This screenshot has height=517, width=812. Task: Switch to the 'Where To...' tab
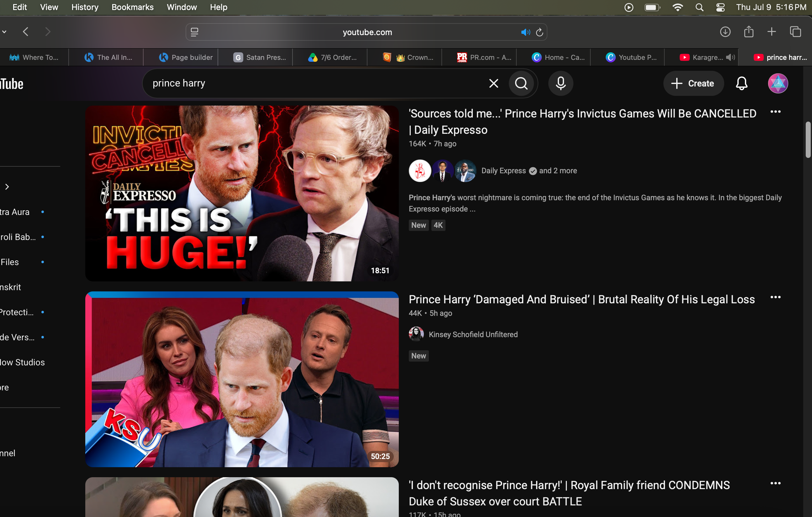pos(34,57)
